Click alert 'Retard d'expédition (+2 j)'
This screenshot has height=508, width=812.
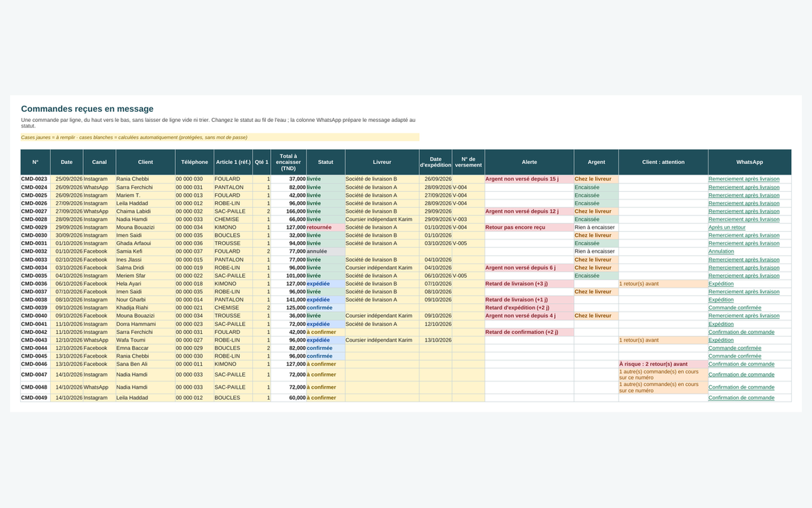click(529, 308)
